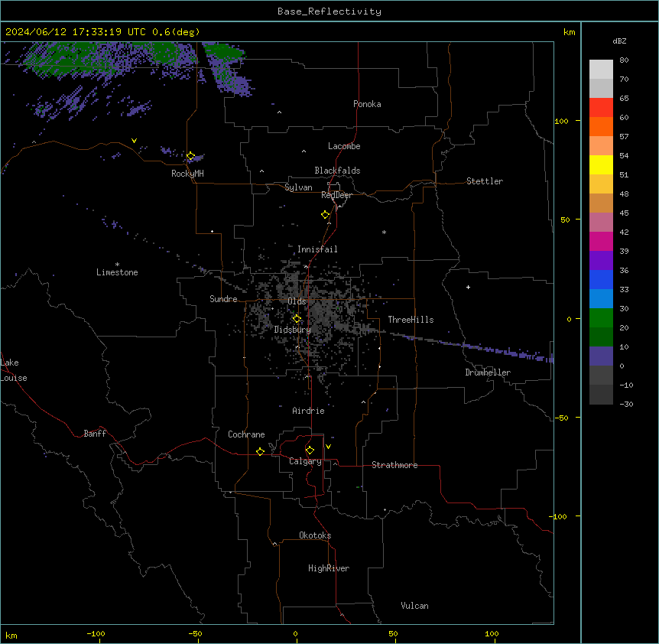The image size is (659, 644).
Task: Click the Calgary city label
Action: pyautogui.click(x=305, y=461)
